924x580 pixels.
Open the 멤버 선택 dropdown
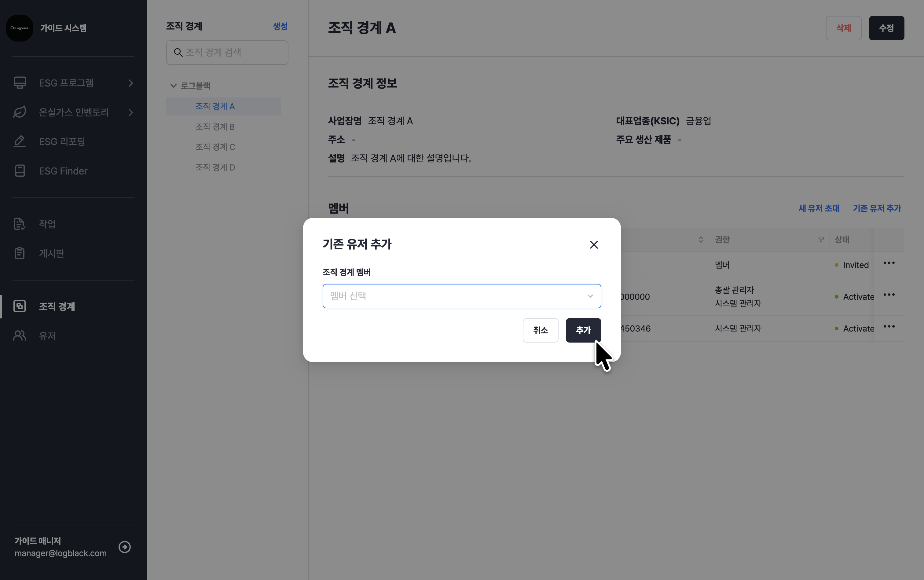click(461, 296)
